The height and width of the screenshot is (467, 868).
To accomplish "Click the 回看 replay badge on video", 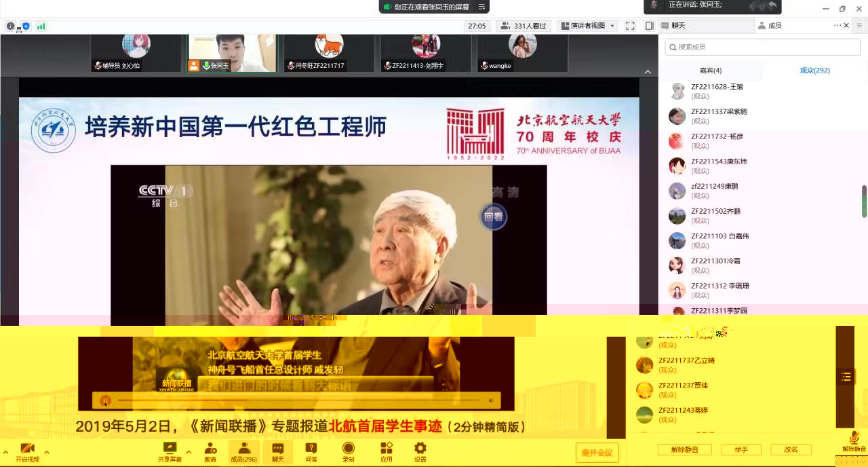I will tap(494, 217).
